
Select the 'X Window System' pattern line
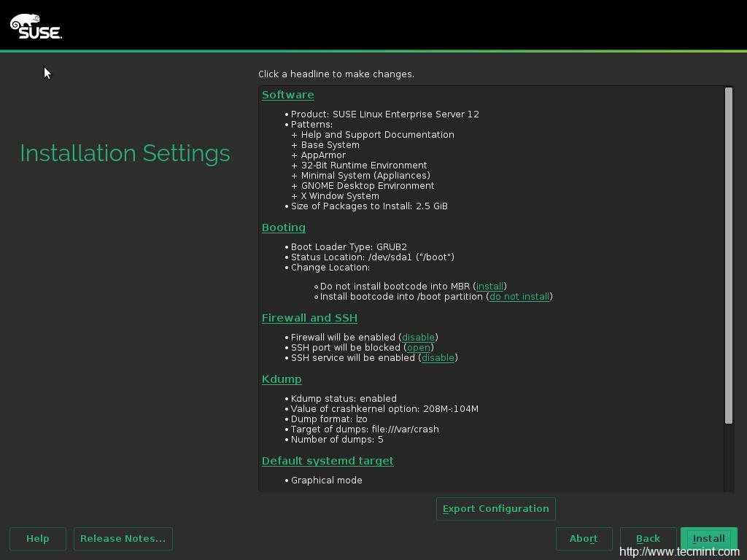(x=340, y=196)
